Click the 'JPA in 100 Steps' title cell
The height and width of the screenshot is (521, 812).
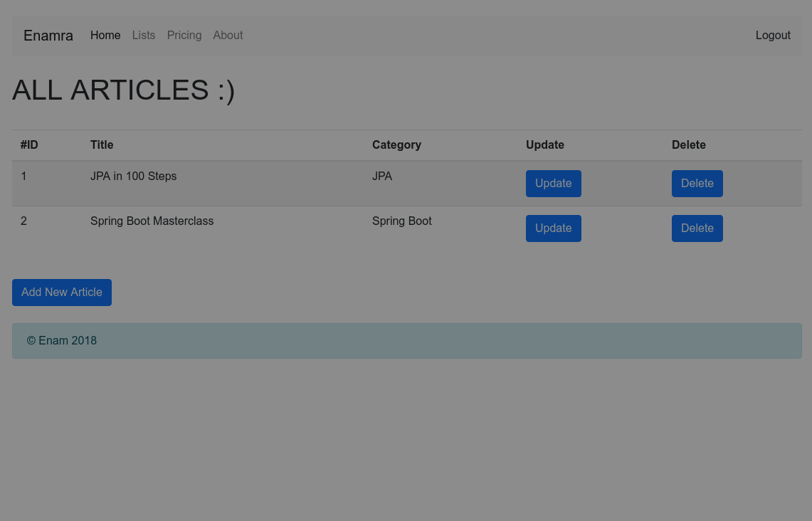click(x=133, y=177)
